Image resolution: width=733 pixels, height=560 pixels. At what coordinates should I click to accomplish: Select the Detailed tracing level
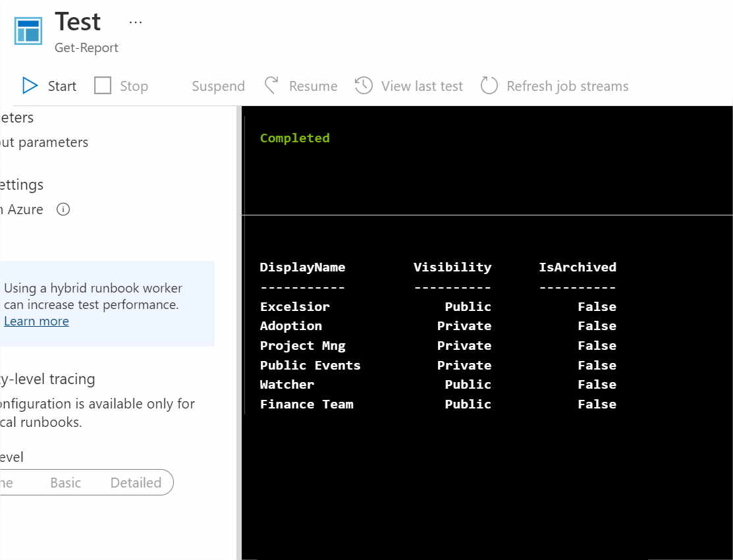pyautogui.click(x=136, y=482)
